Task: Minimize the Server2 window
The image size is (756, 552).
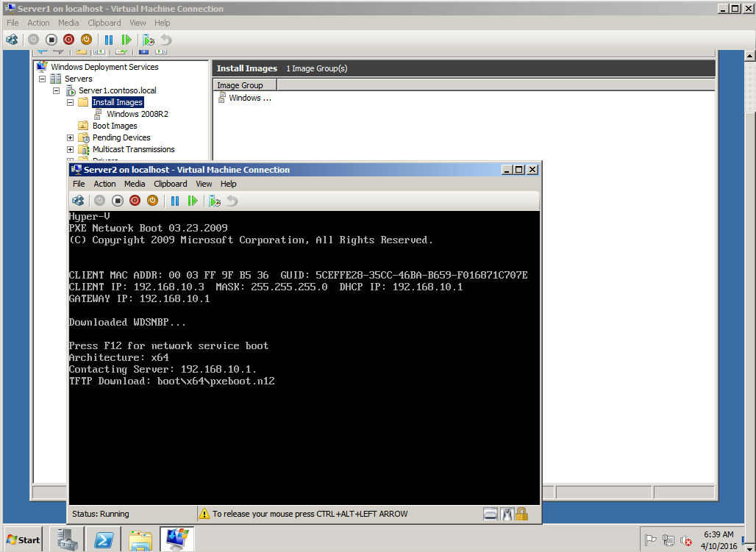Action: (x=507, y=170)
